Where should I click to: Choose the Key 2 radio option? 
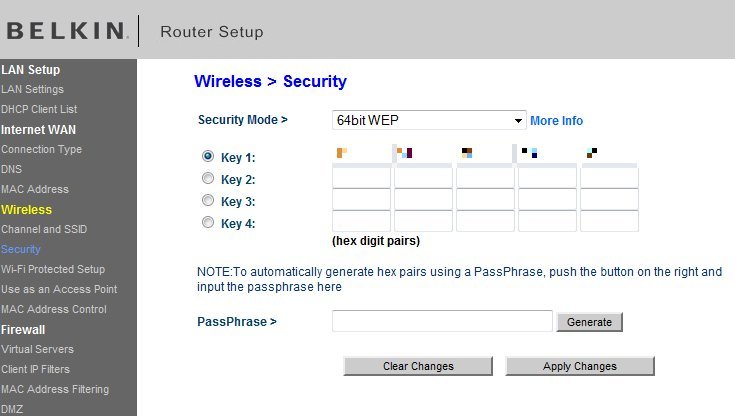(208, 178)
